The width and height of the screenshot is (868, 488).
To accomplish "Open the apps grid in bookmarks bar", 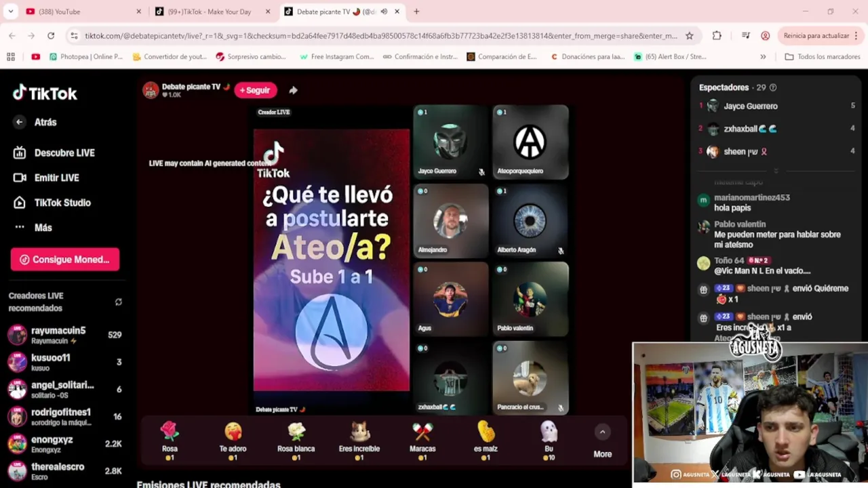I will (10, 57).
